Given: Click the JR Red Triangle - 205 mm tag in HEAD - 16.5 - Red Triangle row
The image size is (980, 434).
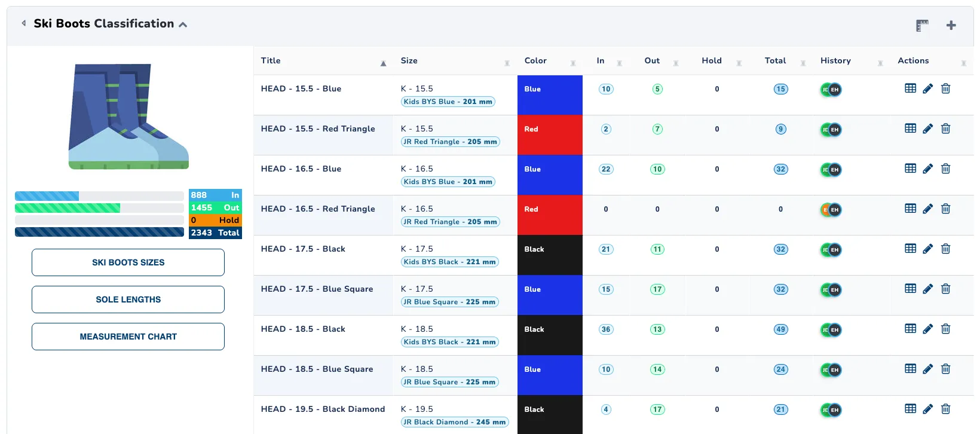Looking at the screenshot, I should point(450,222).
